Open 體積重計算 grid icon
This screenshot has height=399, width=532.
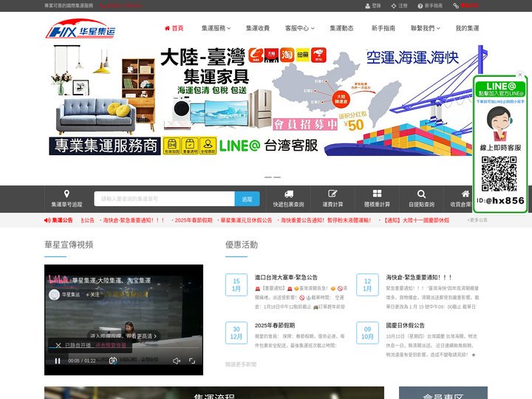point(377,194)
